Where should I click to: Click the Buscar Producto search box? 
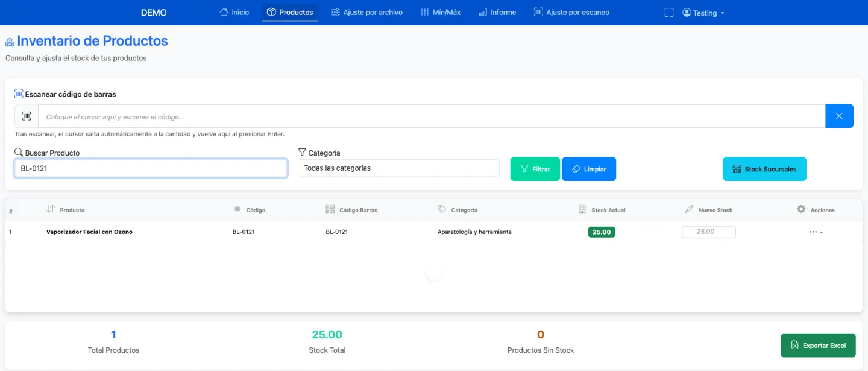[151, 168]
